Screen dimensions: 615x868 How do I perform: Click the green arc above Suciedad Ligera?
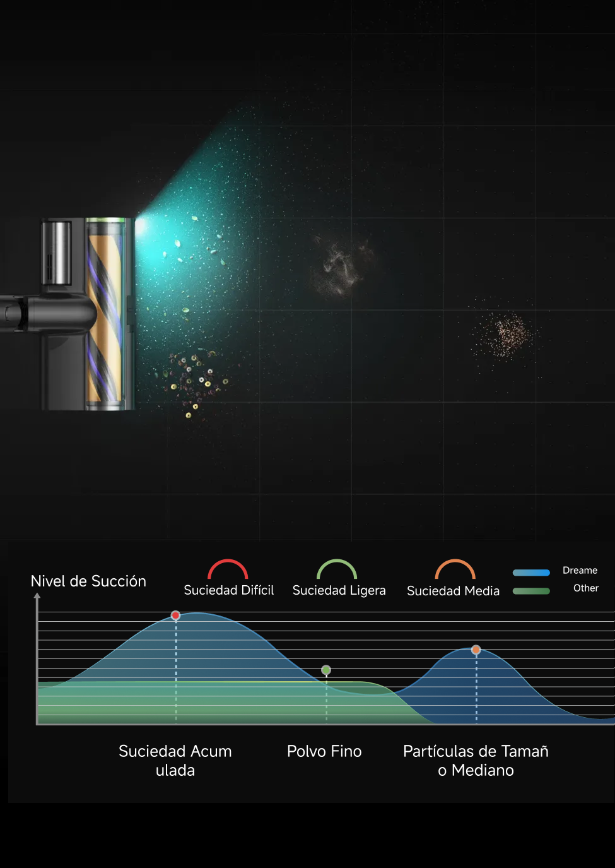pos(337,568)
